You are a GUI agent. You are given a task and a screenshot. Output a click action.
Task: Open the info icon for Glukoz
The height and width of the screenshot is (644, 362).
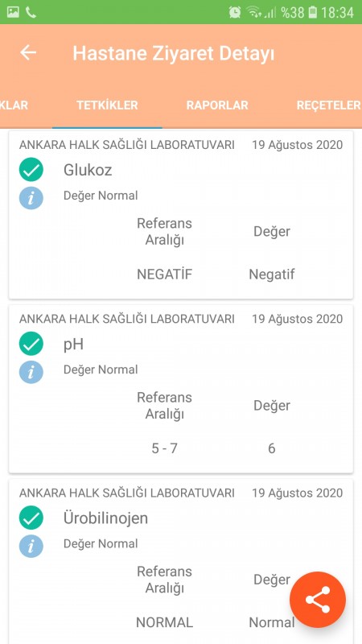coord(31,197)
